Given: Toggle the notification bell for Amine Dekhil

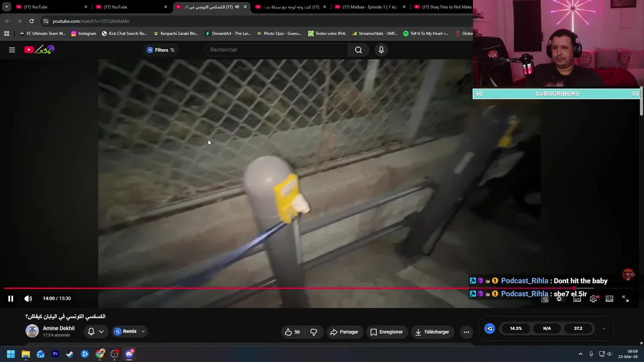Looking at the screenshot, I should [91, 331].
